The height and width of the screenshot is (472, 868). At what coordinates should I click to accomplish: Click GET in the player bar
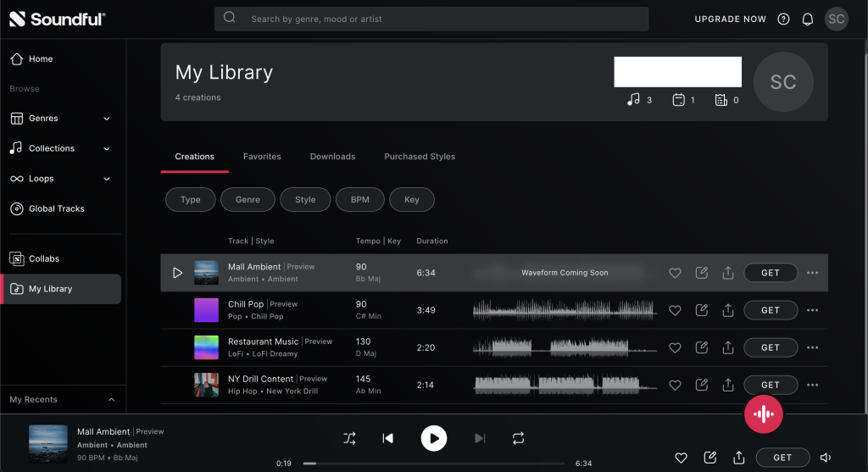click(x=782, y=458)
